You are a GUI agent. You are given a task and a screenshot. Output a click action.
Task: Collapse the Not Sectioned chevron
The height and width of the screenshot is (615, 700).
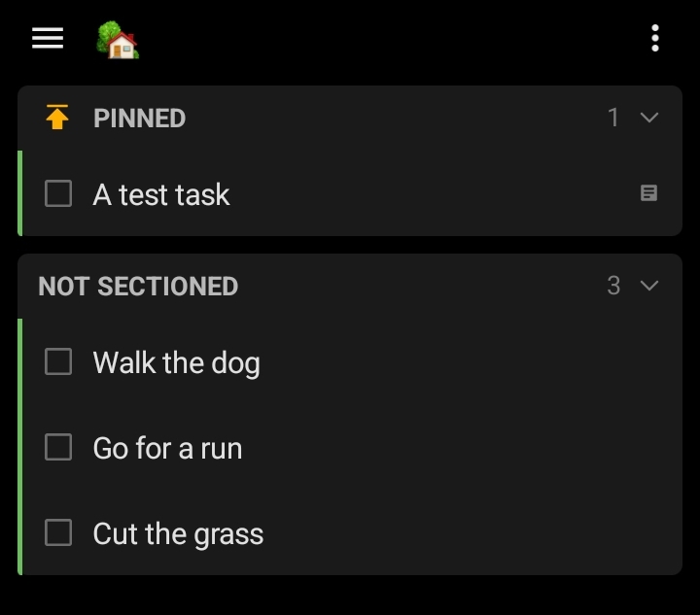(649, 286)
